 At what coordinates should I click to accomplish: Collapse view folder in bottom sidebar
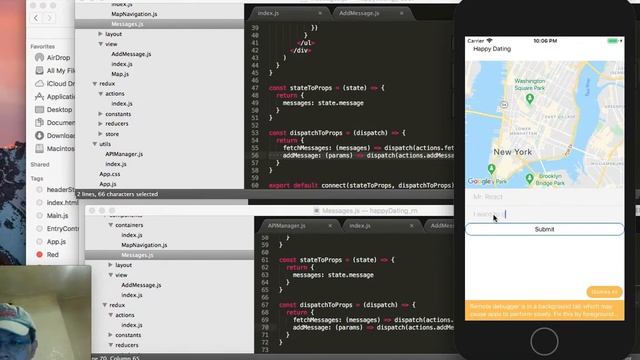click(110, 275)
